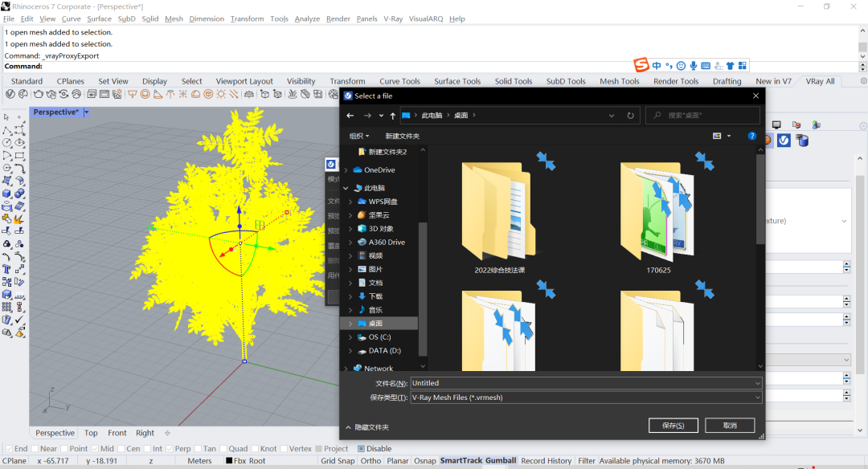The height and width of the screenshot is (469, 868).
Task: Open the 组织 organize dropdown
Action: [358, 136]
